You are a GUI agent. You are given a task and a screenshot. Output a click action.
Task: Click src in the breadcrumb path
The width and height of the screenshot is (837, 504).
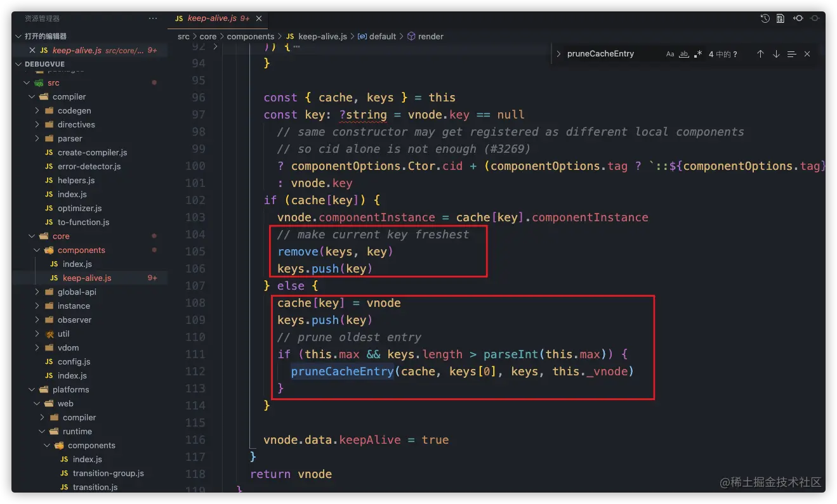pos(183,37)
